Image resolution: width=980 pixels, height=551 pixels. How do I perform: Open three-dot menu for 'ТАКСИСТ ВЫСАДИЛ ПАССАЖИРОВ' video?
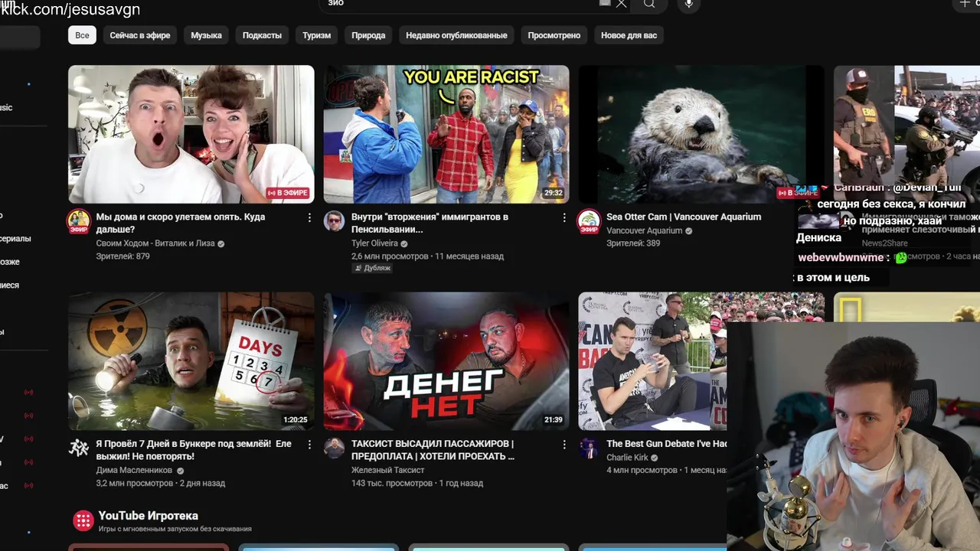564,445
